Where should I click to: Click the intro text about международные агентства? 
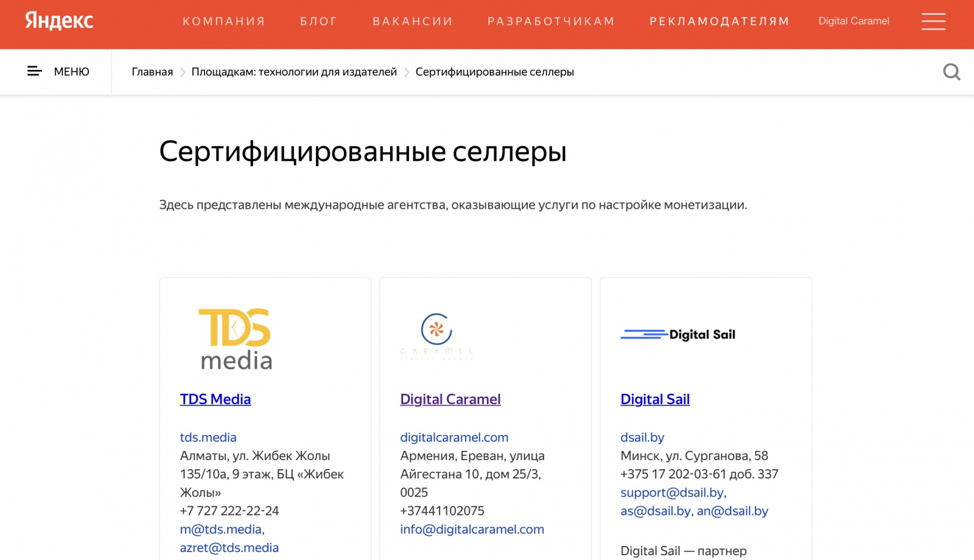tap(453, 205)
